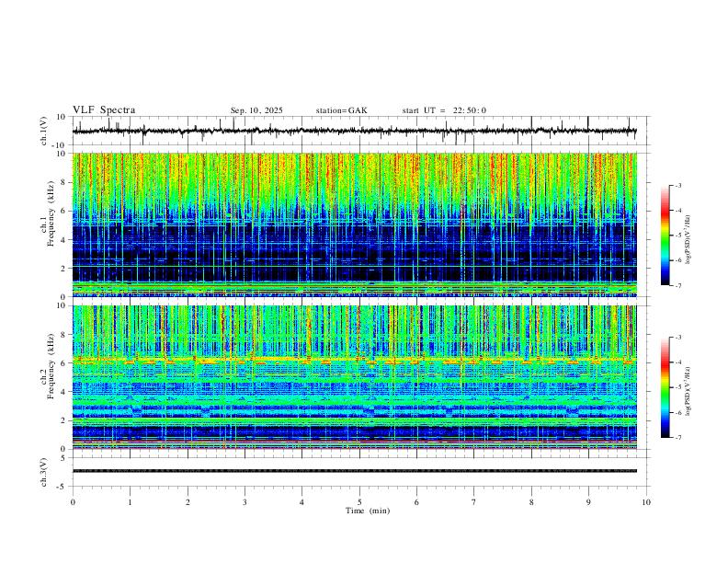
Task: Click the ch.1 spectrogram colorbar
Action: pyautogui.click(x=665, y=236)
